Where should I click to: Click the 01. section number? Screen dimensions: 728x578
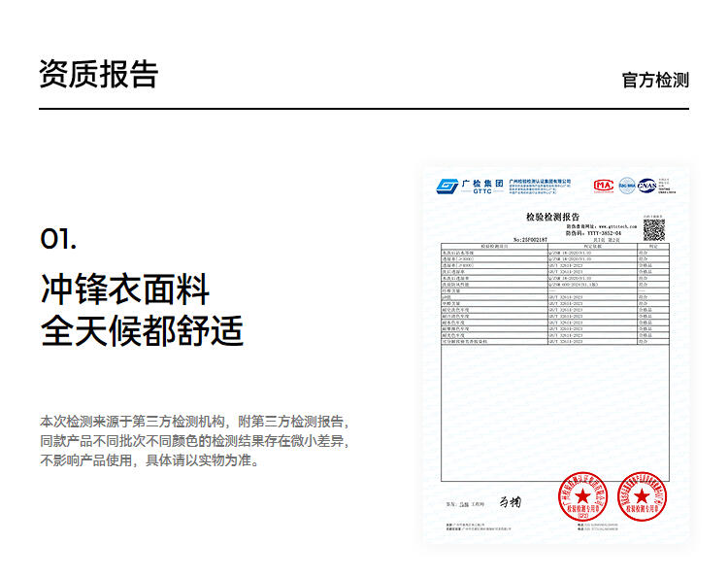coord(58,239)
